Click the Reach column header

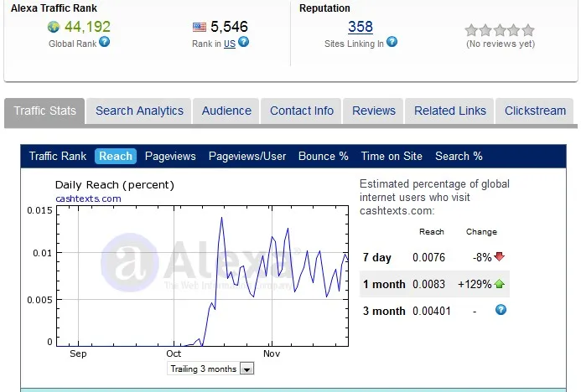pos(431,232)
